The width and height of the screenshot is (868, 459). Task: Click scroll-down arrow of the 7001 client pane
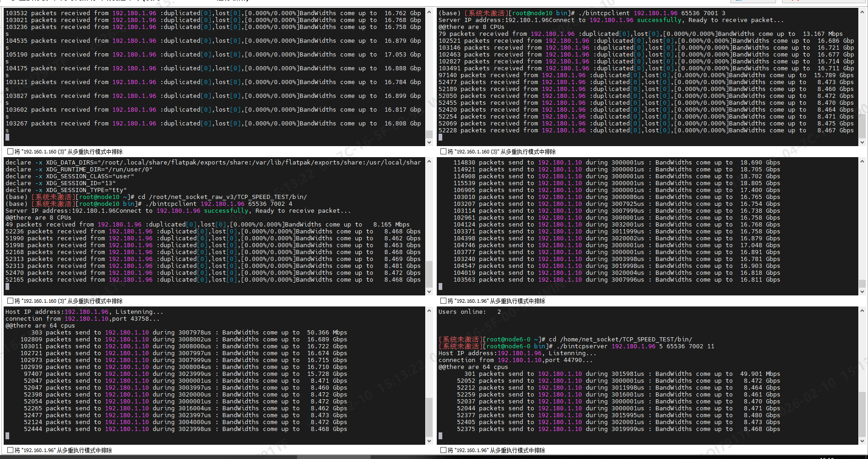point(862,142)
